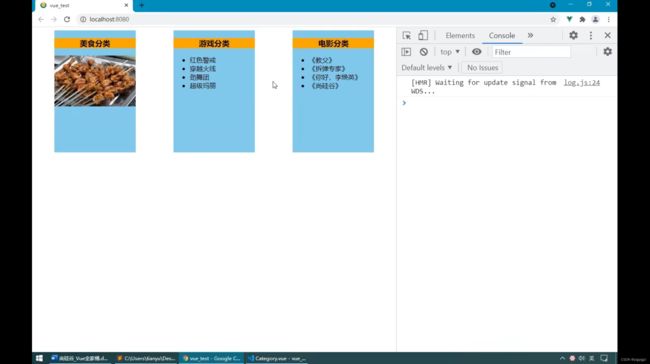Open the extensions puzzle icon
650x364 pixels.
[x=582, y=19]
